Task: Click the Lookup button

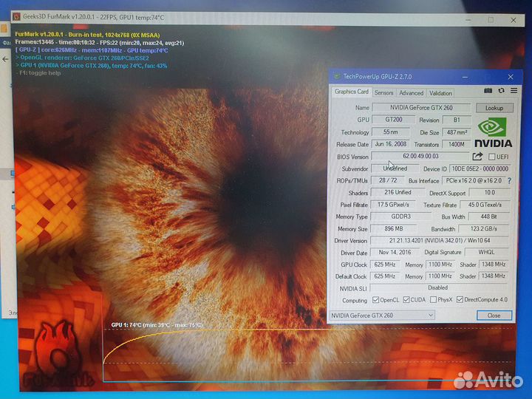Action: coord(494,108)
